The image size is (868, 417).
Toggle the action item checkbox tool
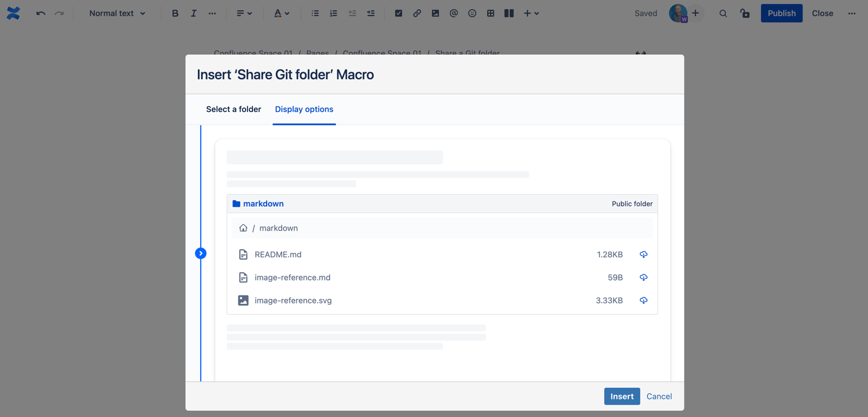[398, 13]
